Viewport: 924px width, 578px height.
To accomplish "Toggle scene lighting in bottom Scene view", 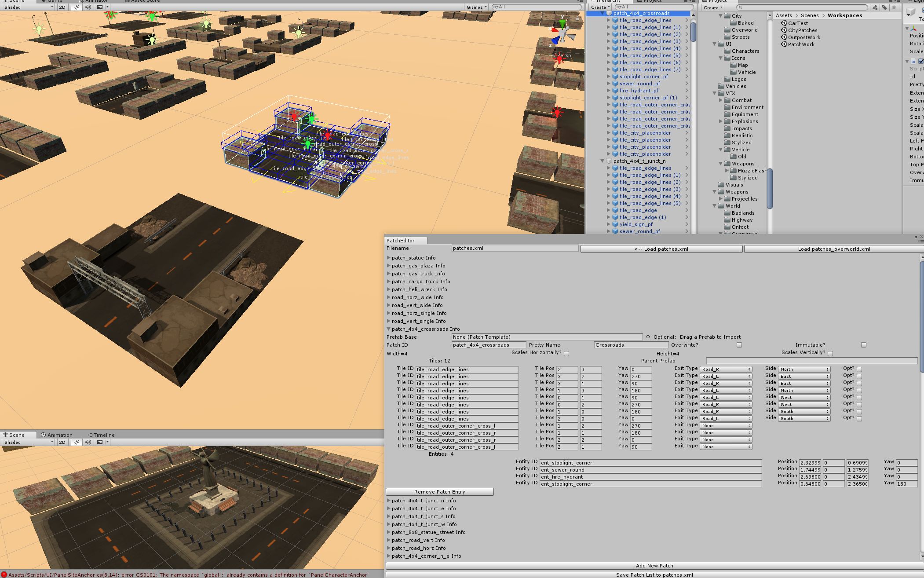I will click(x=77, y=442).
